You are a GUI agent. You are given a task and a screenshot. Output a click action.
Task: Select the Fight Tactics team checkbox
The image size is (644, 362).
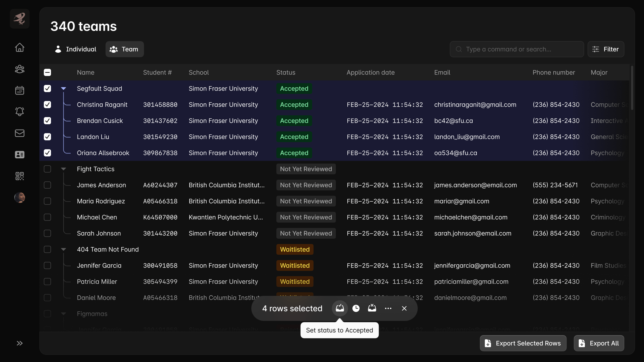click(x=47, y=169)
